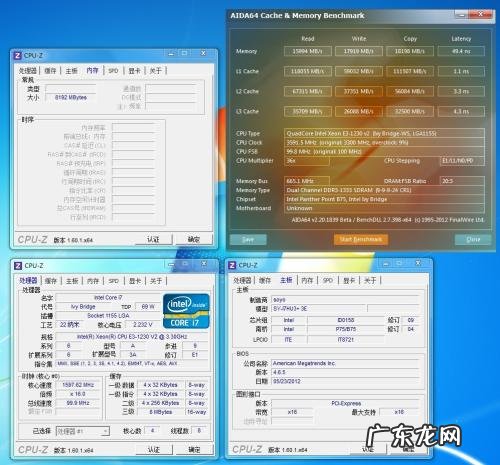
Task: Click the L1 Cache Read result field
Action: tap(308, 71)
